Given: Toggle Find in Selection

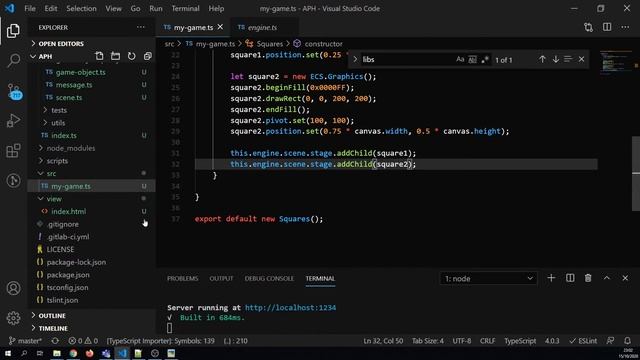Looking at the screenshot, I should click(568, 59).
